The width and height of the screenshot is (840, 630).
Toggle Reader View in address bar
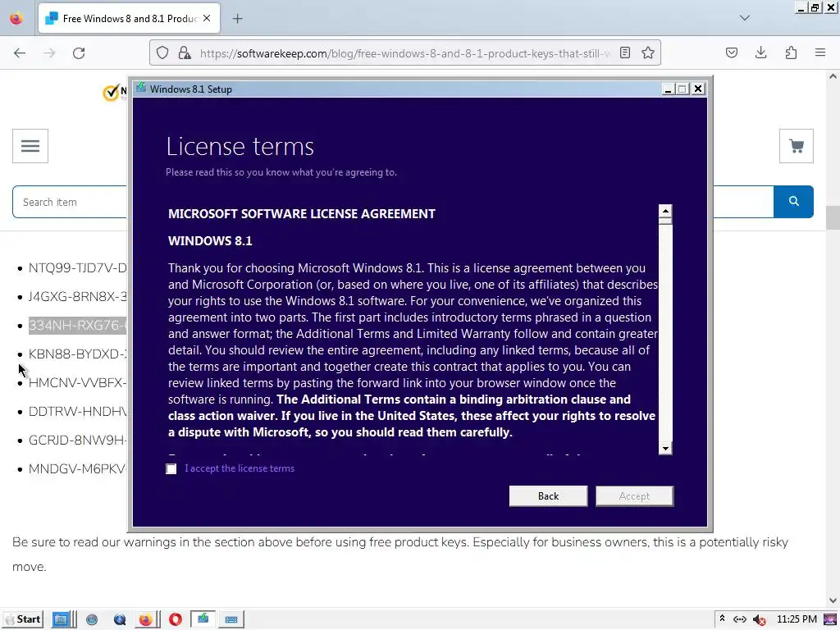[624, 53]
